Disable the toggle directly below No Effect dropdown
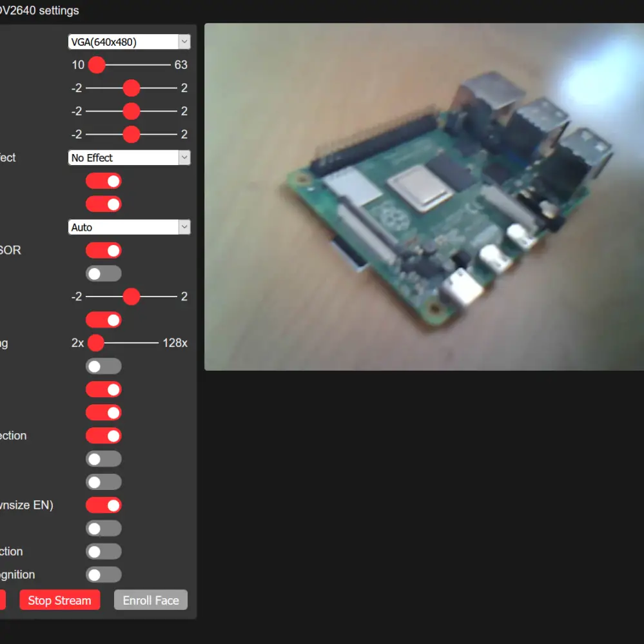The height and width of the screenshot is (644, 644). pyautogui.click(x=104, y=181)
